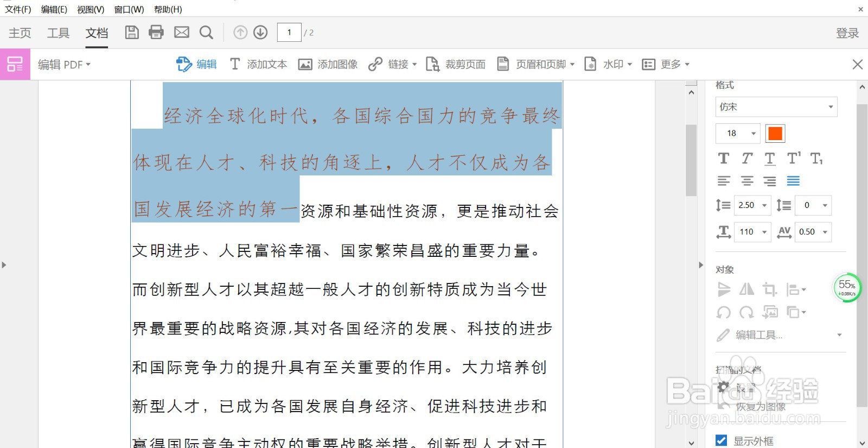Toggle bold text formatting

[x=724, y=159]
